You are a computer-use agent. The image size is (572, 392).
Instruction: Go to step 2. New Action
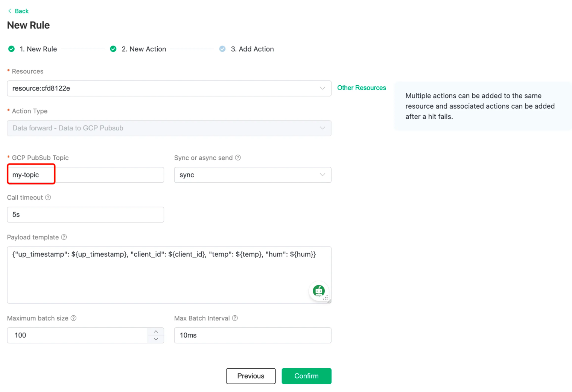tap(144, 49)
